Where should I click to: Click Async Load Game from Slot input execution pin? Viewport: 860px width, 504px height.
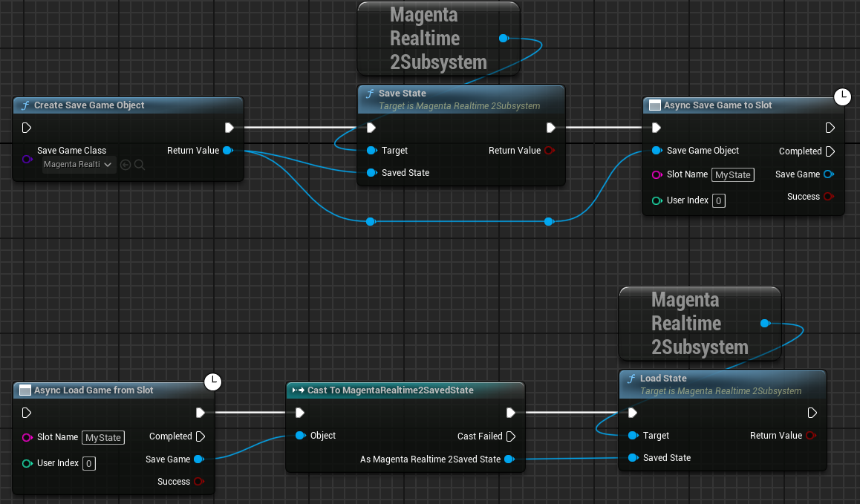click(x=26, y=413)
